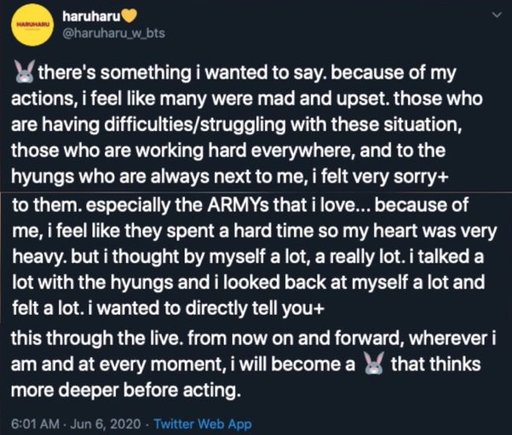Click the phrase "more deeper before acting."

coord(126,390)
